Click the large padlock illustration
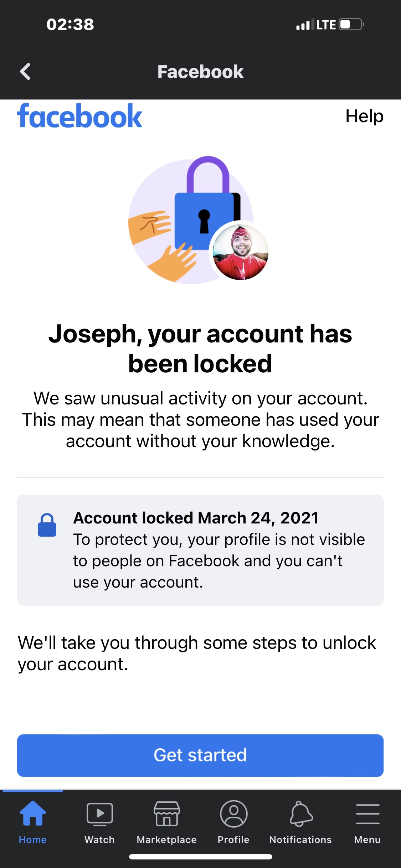The image size is (401, 868). 205,207
